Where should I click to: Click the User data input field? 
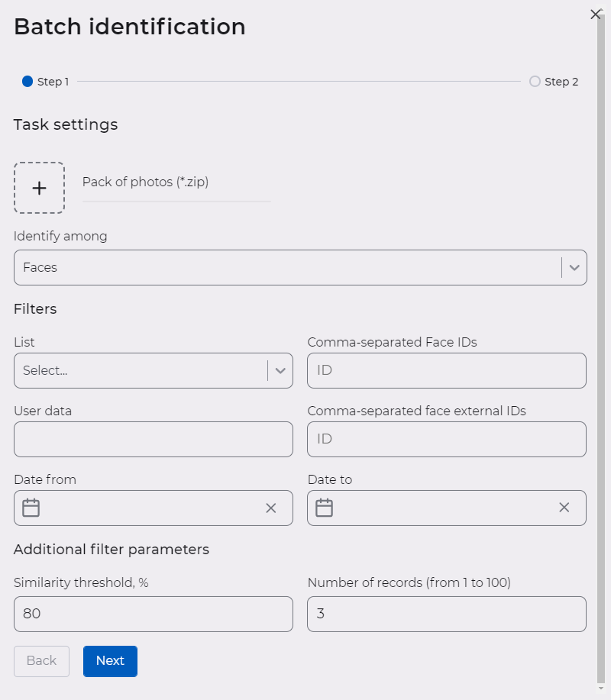153,439
